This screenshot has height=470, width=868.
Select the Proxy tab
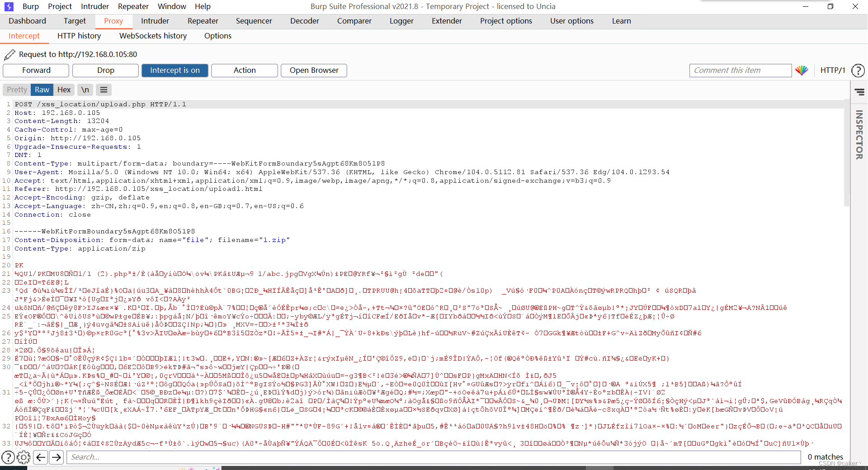113,21
